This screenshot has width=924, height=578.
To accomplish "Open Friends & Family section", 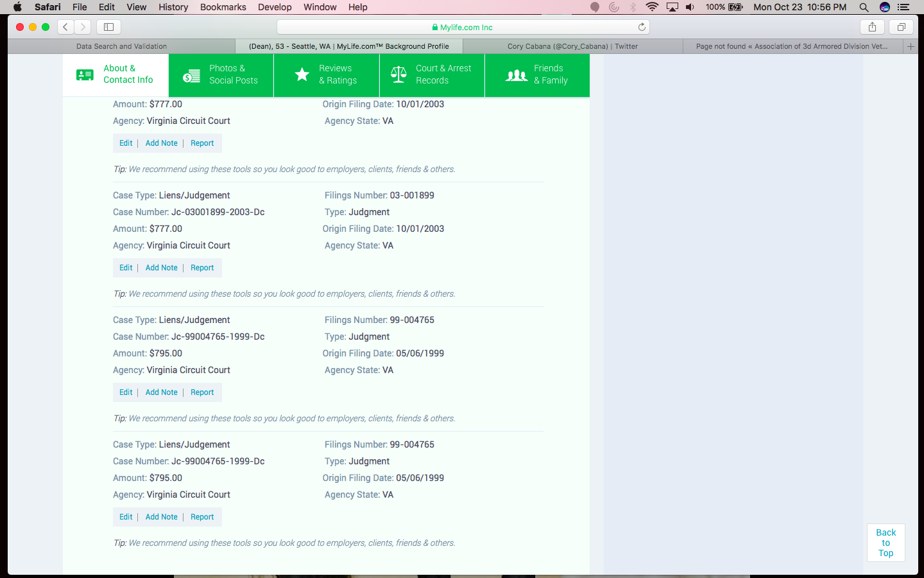I will coord(537,74).
